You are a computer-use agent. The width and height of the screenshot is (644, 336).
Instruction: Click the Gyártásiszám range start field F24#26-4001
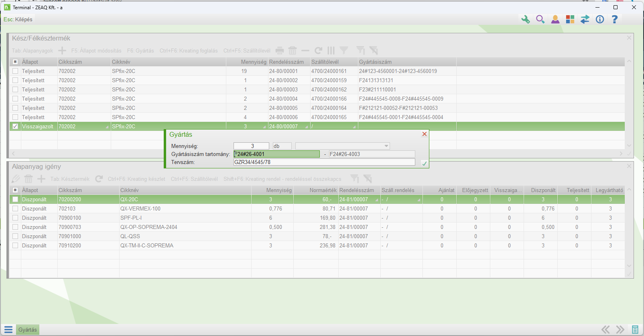[276, 154]
